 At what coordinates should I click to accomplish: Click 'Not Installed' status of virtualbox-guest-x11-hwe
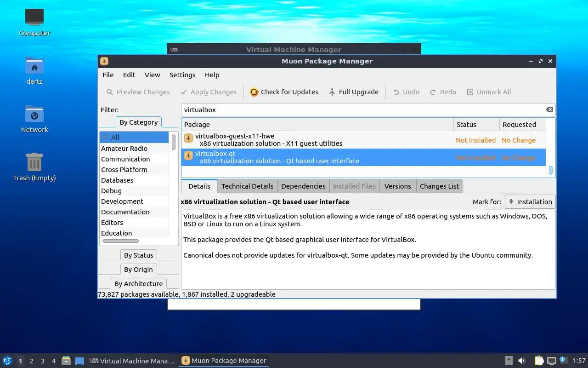(x=475, y=140)
